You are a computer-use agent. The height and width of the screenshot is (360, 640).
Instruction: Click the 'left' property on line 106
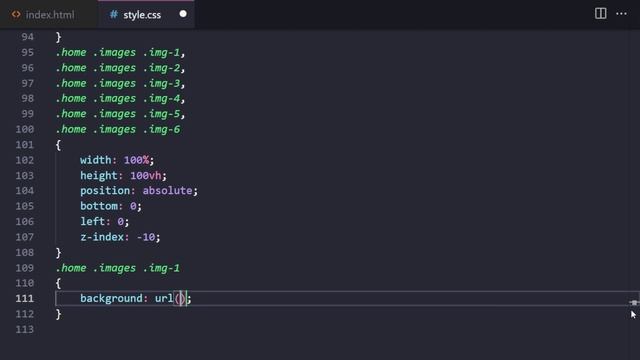point(93,222)
